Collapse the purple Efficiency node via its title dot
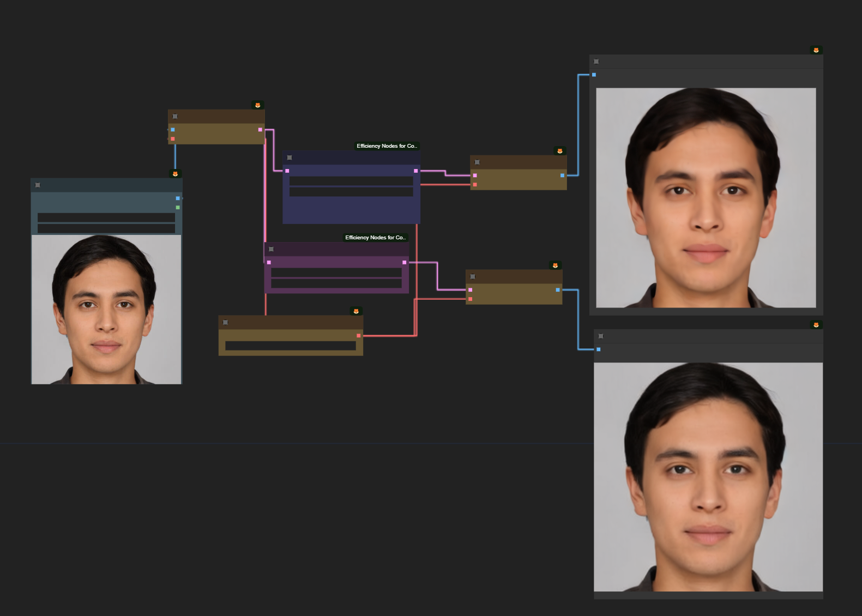862x616 pixels. click(271, 249)
